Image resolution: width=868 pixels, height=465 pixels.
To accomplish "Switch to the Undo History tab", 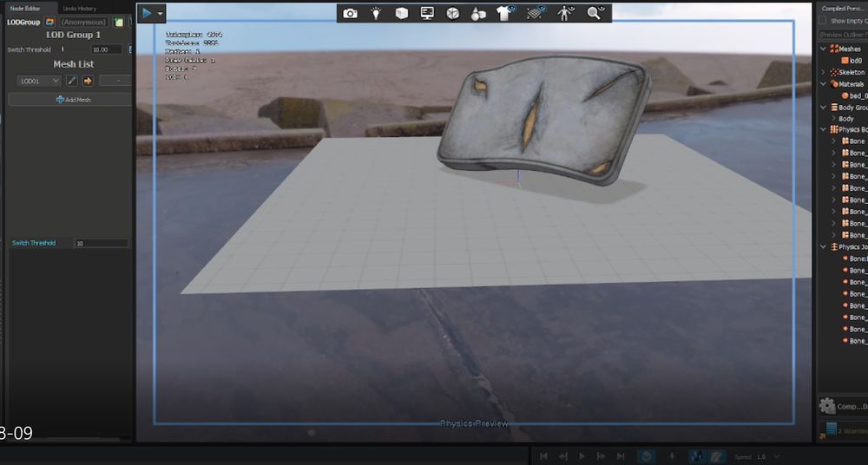I will (79, 9).
